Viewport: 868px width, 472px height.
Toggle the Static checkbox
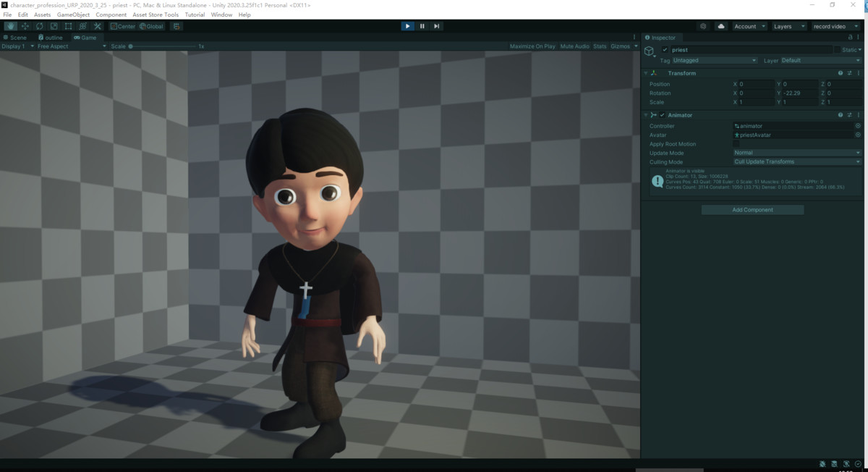(838, 50)
